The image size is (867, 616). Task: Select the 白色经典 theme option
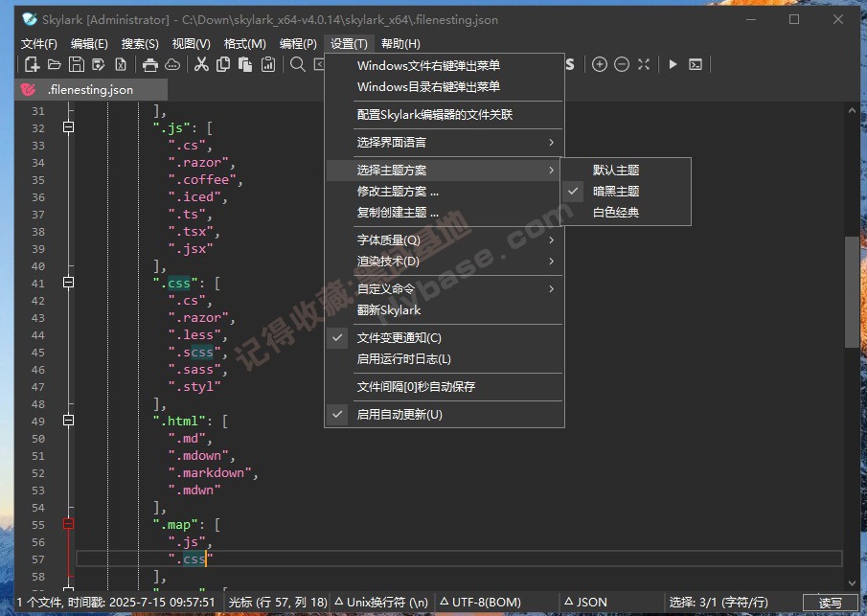[626, 213]
